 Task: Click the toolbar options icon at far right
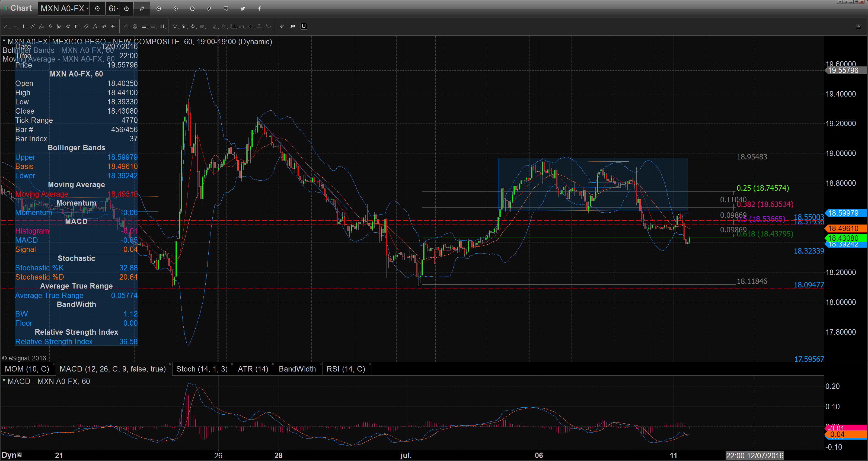(858, 26)
